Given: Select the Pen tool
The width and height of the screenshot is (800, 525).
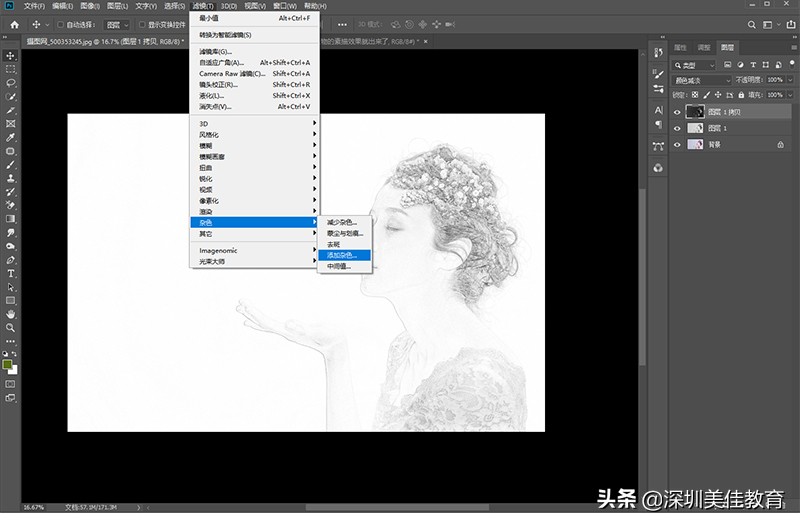Looking at the screenshot, I should [x=10, y=260].
